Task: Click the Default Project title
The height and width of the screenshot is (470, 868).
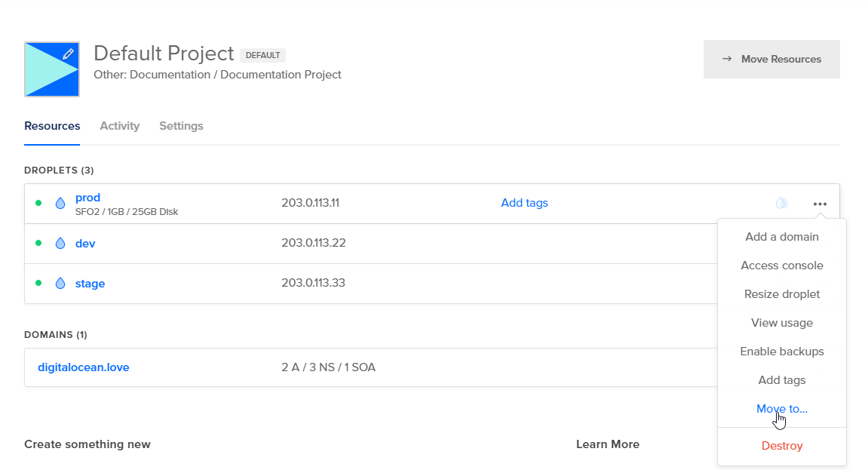Action: [164, 54]
